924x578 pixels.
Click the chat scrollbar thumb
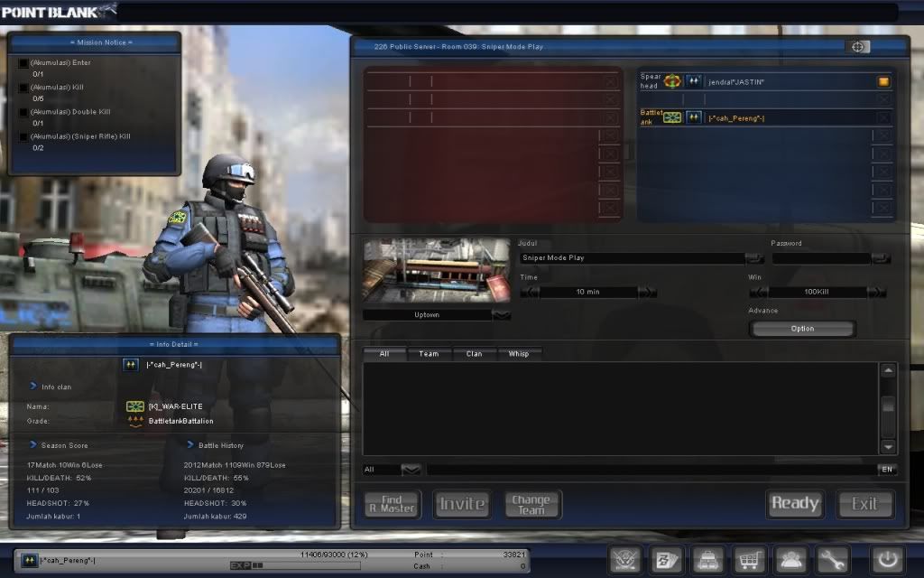pyautogui.click(x=888, y=406)
